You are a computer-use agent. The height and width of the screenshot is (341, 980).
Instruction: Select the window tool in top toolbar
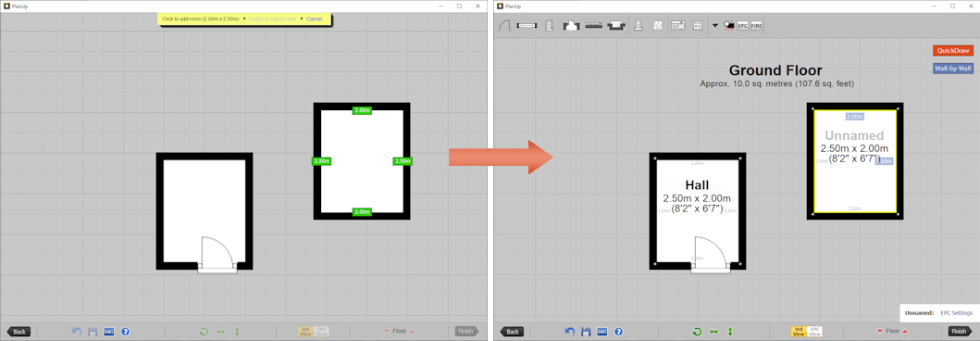pos(527,26)
